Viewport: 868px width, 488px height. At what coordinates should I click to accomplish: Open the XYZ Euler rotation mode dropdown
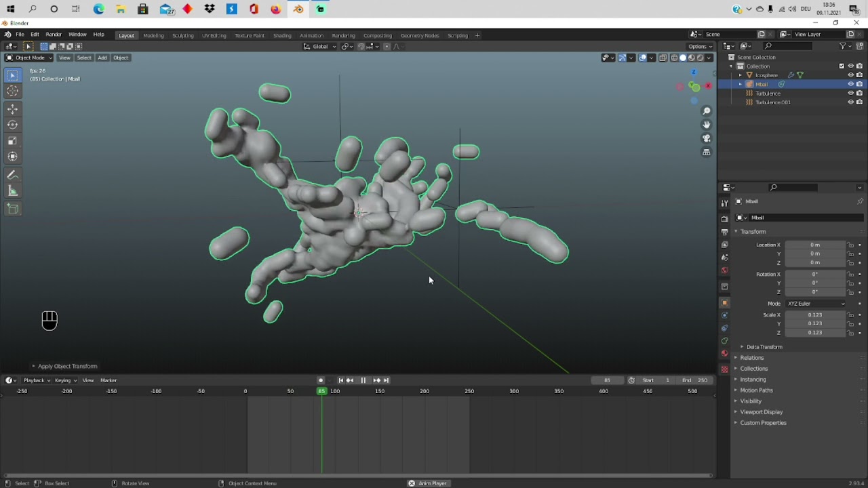point(816,304)
